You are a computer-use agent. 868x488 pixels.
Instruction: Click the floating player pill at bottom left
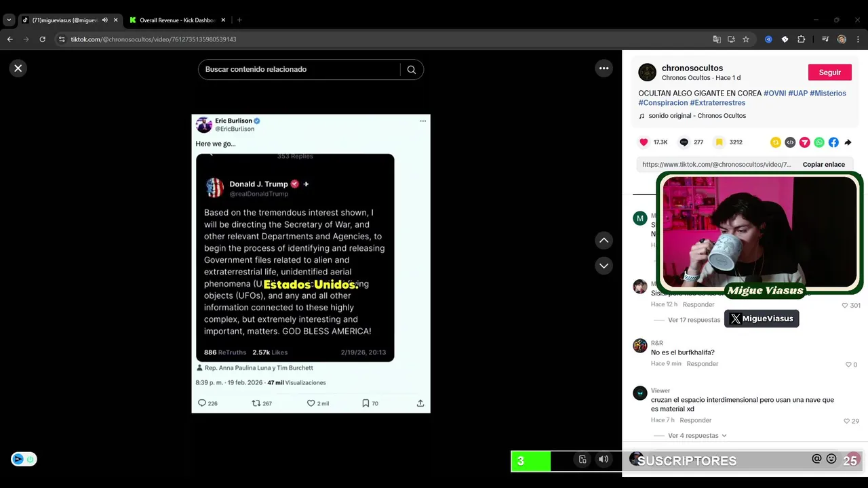coord(24,459)
